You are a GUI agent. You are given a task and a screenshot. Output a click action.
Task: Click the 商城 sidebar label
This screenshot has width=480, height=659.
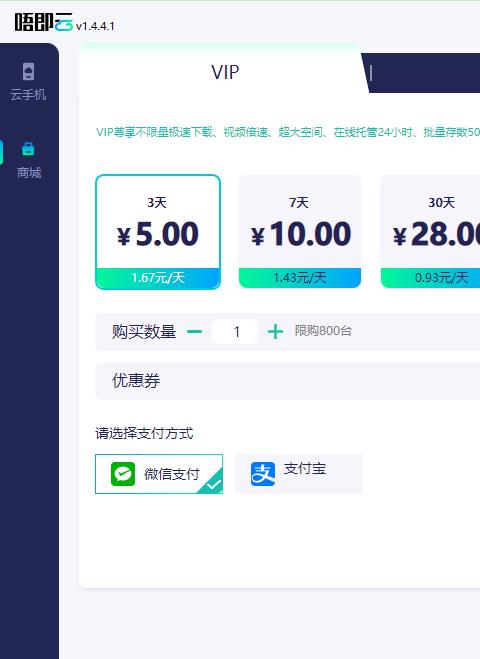click(x=29, y=172)
